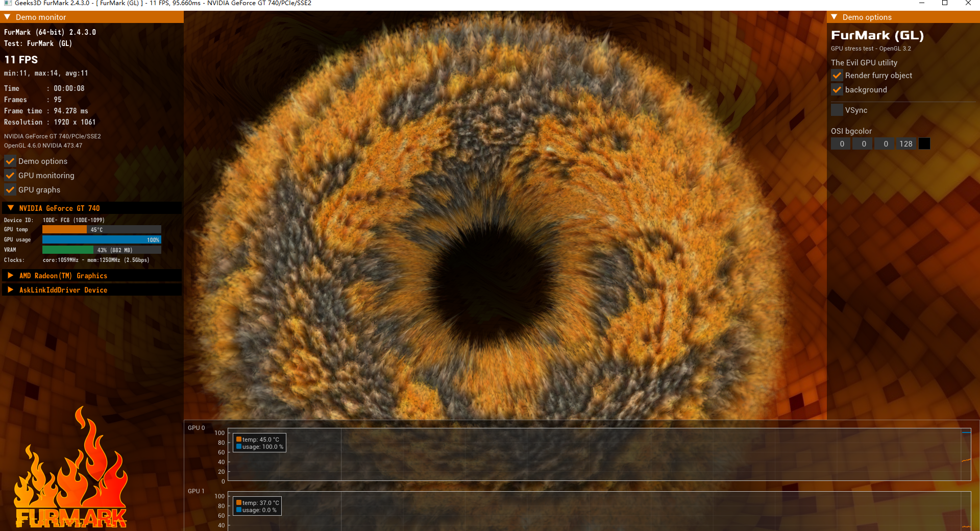Collapse the Demo options panel header triangle

[834, 17]
